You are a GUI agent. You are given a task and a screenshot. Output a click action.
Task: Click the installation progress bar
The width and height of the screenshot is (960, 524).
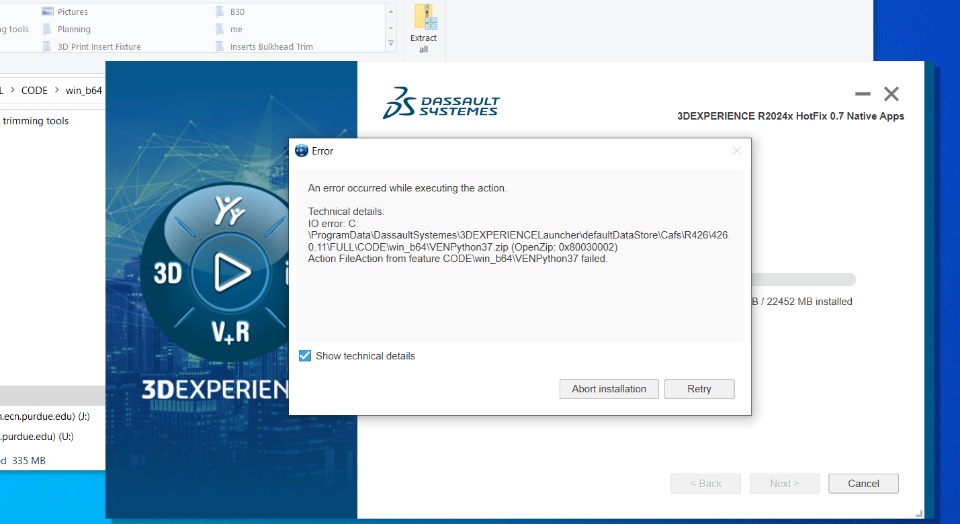click(x=803, y=280)
